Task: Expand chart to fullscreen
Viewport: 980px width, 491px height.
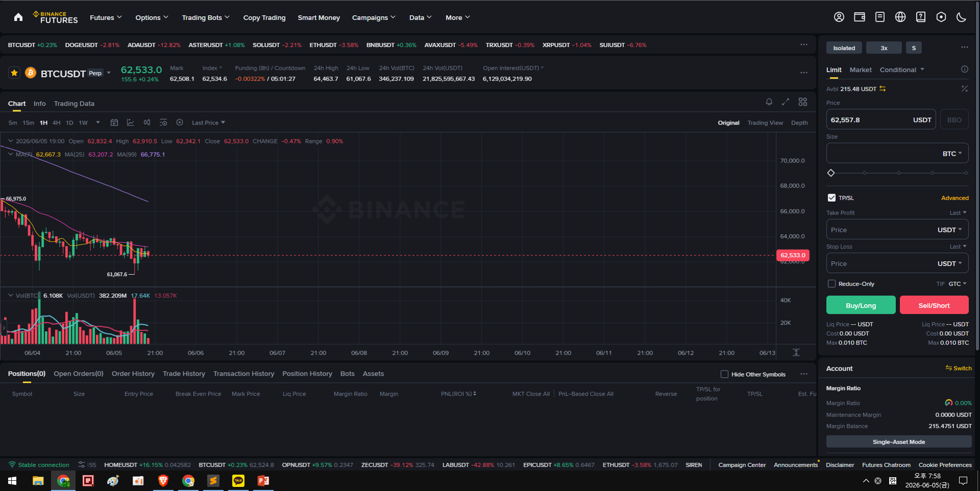Action: pyautogui.click(x=786, y=102)
